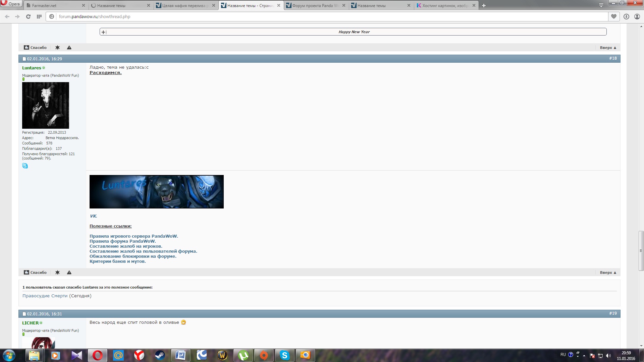
Task: Expand the Opera tab list menu
Action: [x=601, y=5]
